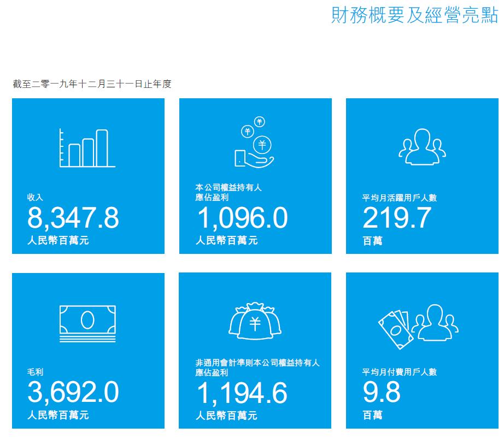Click the cash and users icon above 平均月付費用戶人數
The image size is (504, 439).
(x=418, y=327)
